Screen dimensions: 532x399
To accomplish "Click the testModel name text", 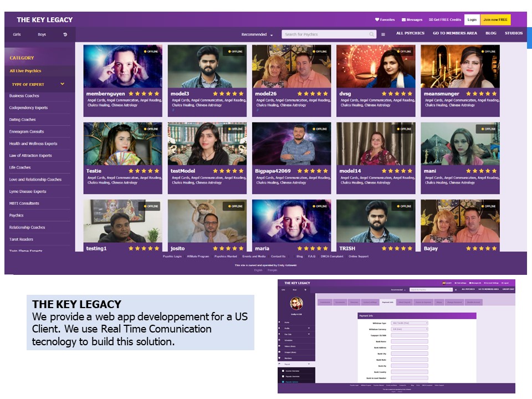I will pyautogui.click(x=182, y=171).
